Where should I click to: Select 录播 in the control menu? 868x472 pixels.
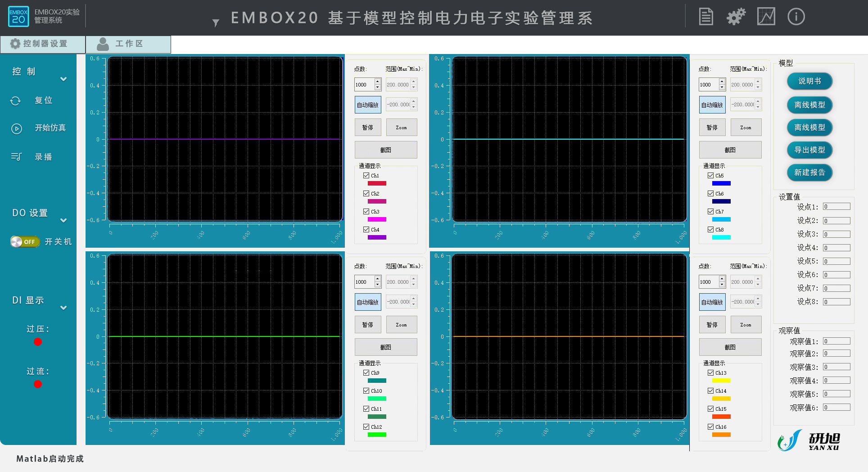44,157
